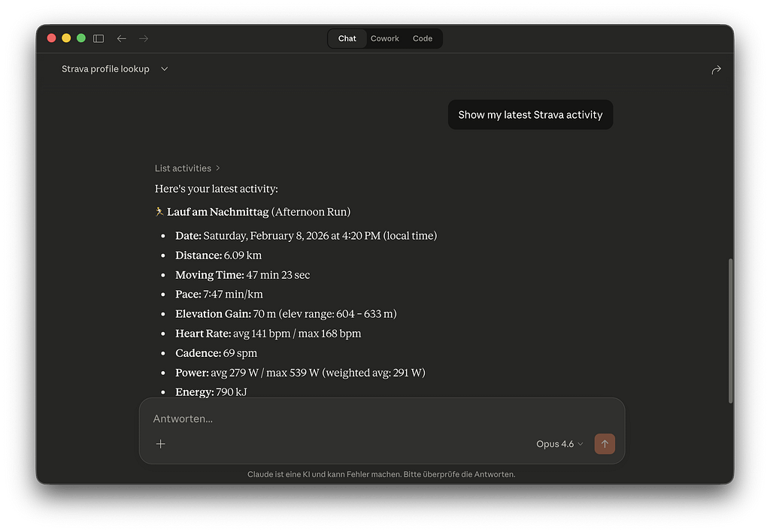
Task: Click the Heart Rate 'avg 141 bpm' line
Action: point(268,334)
